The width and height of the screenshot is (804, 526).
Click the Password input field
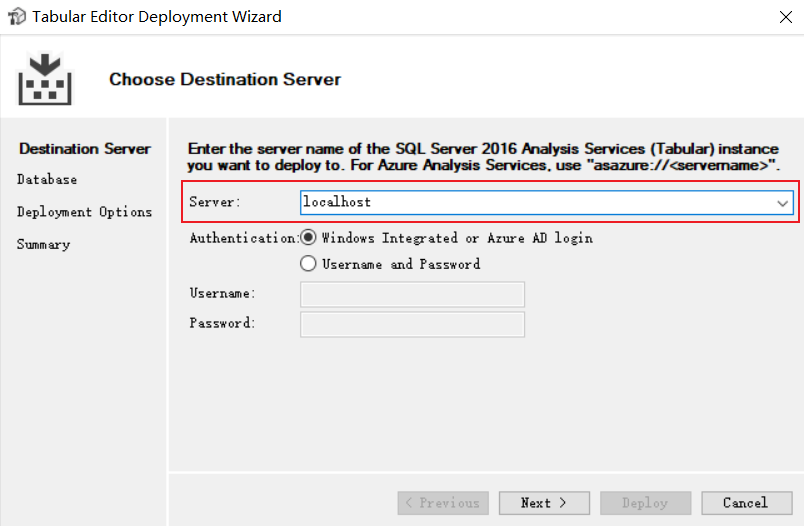pos(412,325)
